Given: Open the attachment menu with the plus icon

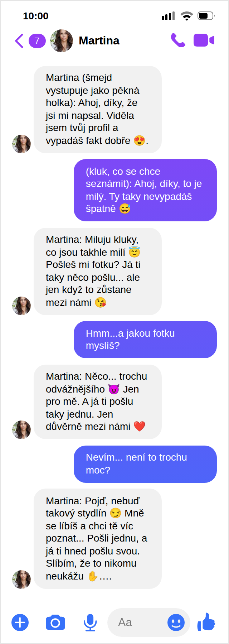Looking at the screenshot, I should [x=20, y=623].
